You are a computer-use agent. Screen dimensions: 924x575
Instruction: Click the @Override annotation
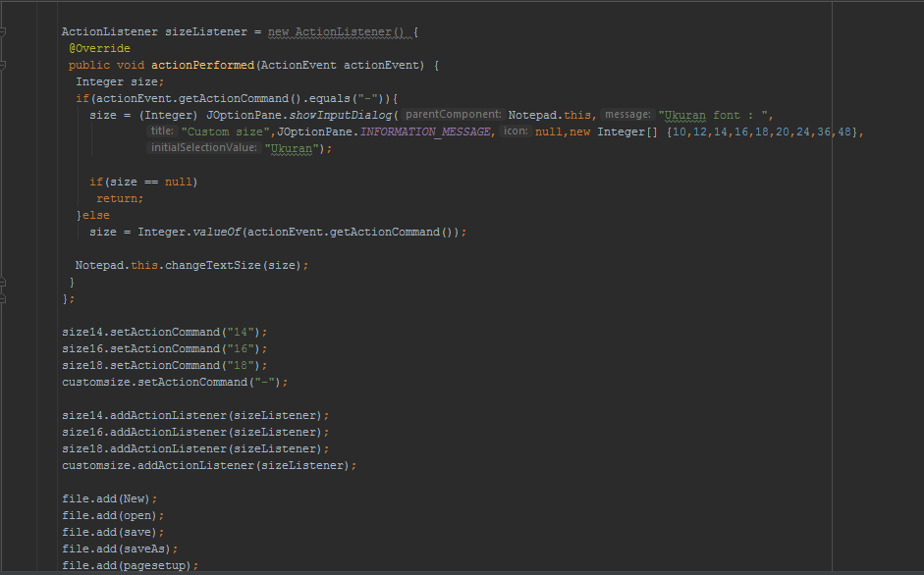tap(98, 48)
